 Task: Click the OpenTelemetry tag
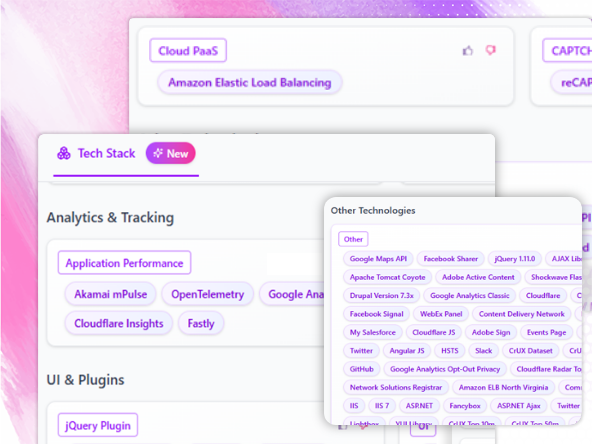[207, 294]
